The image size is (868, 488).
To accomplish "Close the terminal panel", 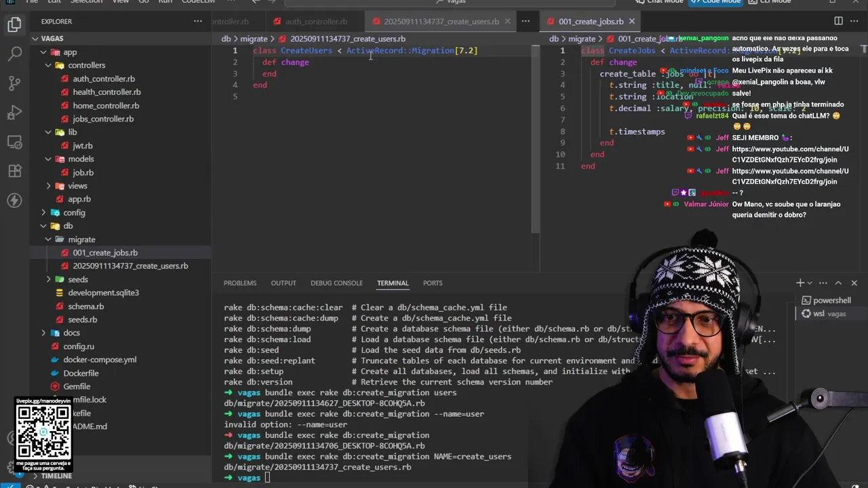I will point(854,283).
